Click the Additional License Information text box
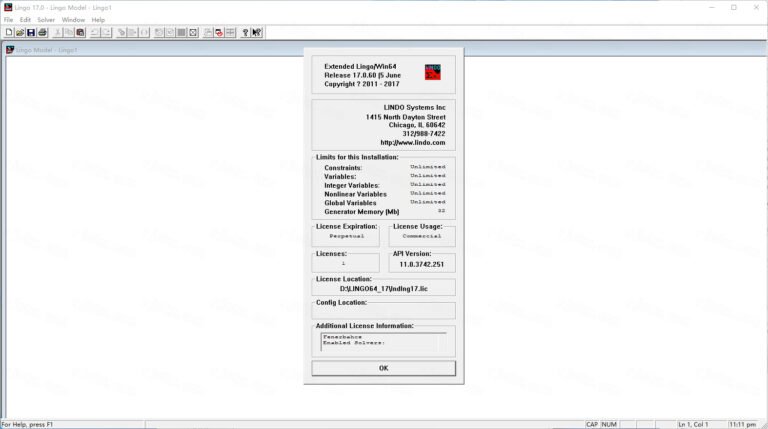 [384, 341]
